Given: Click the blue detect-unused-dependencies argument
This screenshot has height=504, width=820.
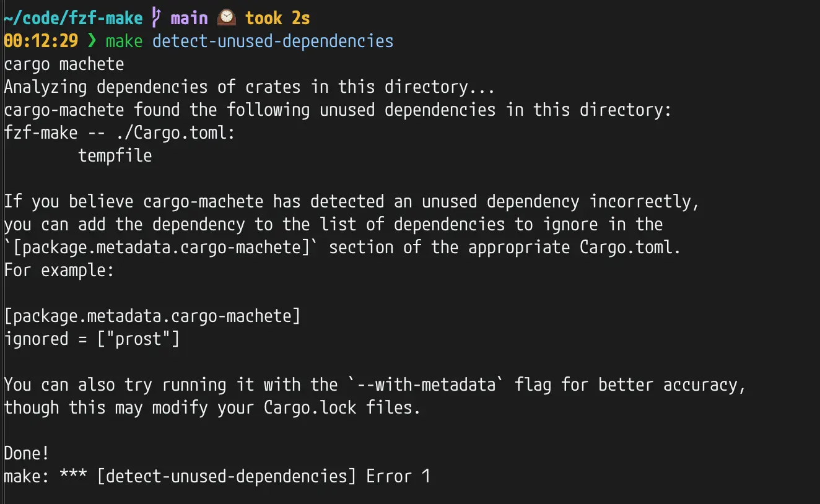Looking at the screenshot, I should tap(273, 41).
